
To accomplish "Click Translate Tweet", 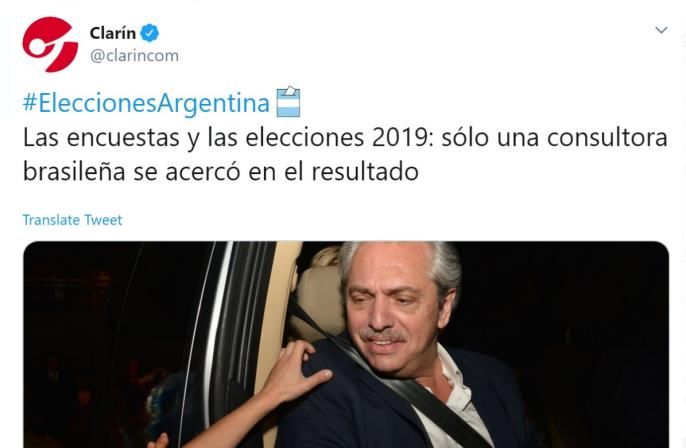I will [72, 220].
